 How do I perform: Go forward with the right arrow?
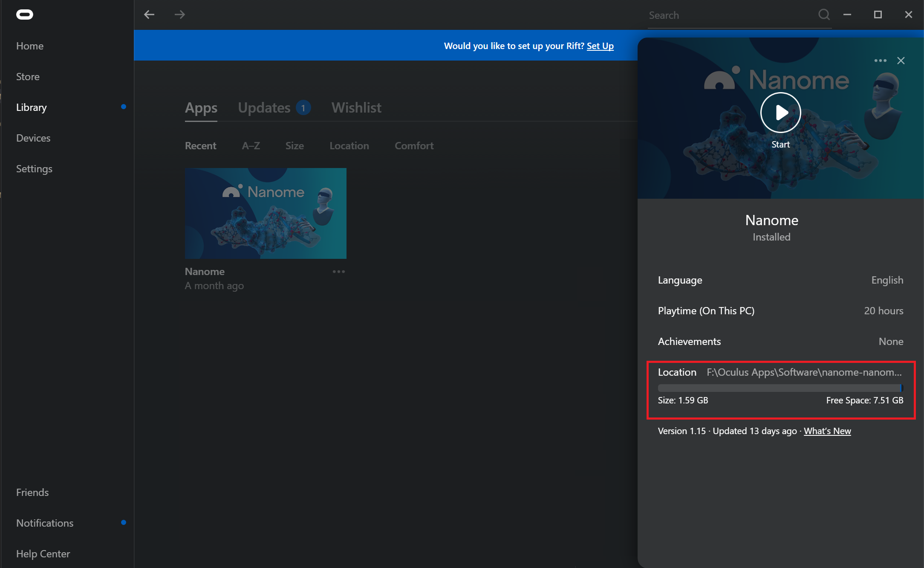click(x=180, y=15)
